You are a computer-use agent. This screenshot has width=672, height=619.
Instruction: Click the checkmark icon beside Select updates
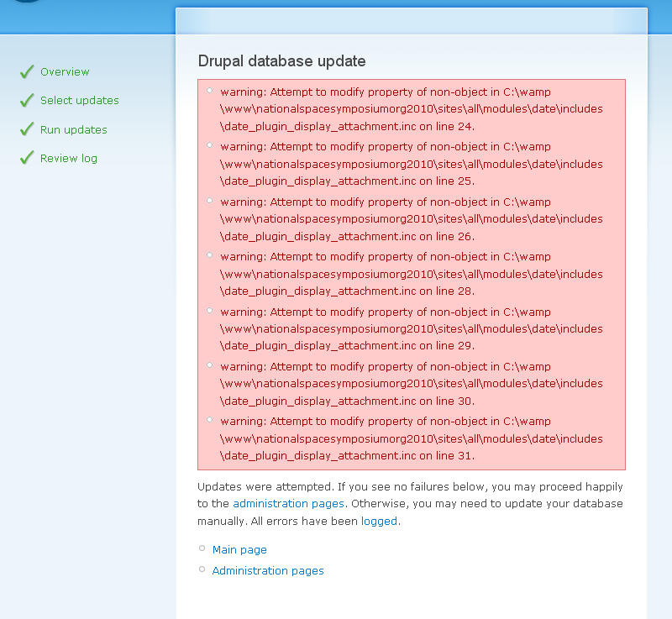click(x=27, y=100)
